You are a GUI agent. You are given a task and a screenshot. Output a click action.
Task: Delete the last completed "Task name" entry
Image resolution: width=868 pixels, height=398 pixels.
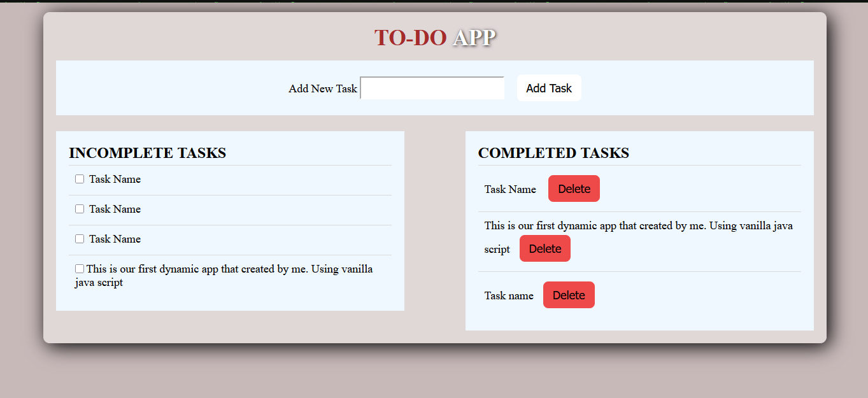568,294
